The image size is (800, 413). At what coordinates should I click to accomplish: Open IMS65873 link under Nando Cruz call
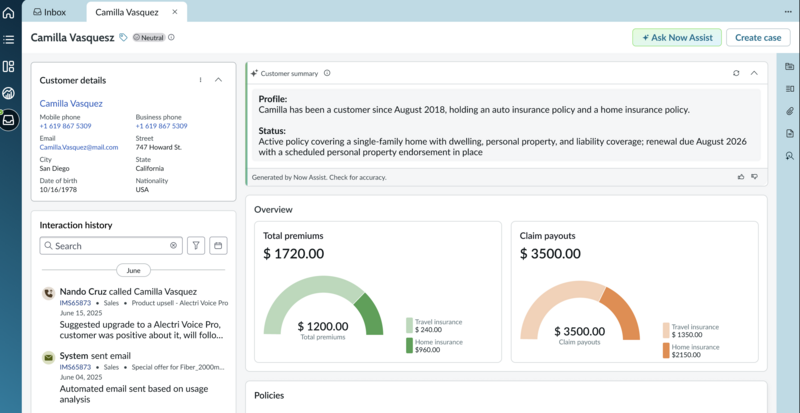click(x=75, y=303)
